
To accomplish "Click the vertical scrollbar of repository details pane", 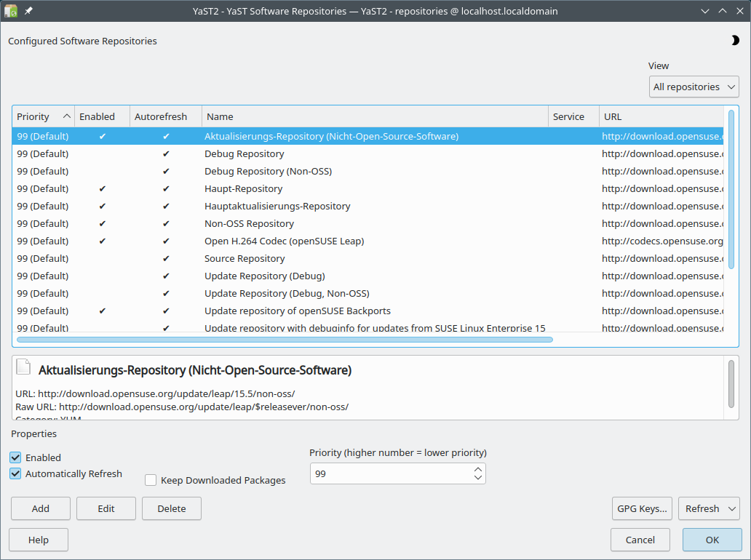I will [x=731, y=384].
